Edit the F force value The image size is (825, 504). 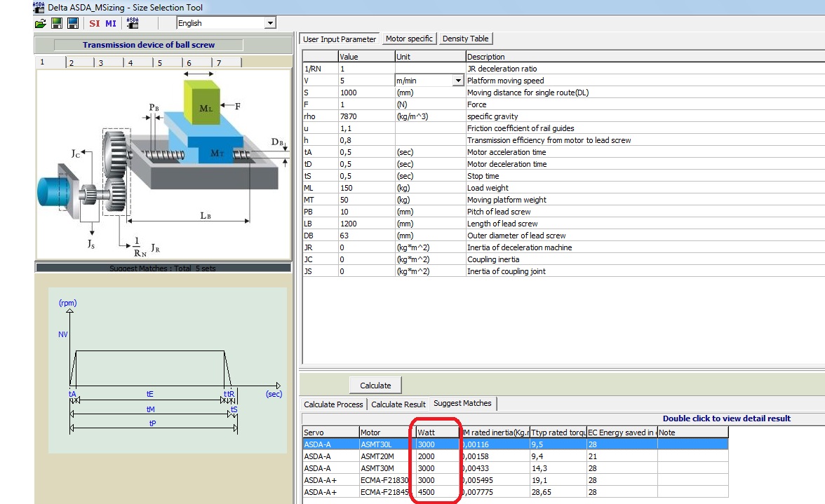coord(366,104)
